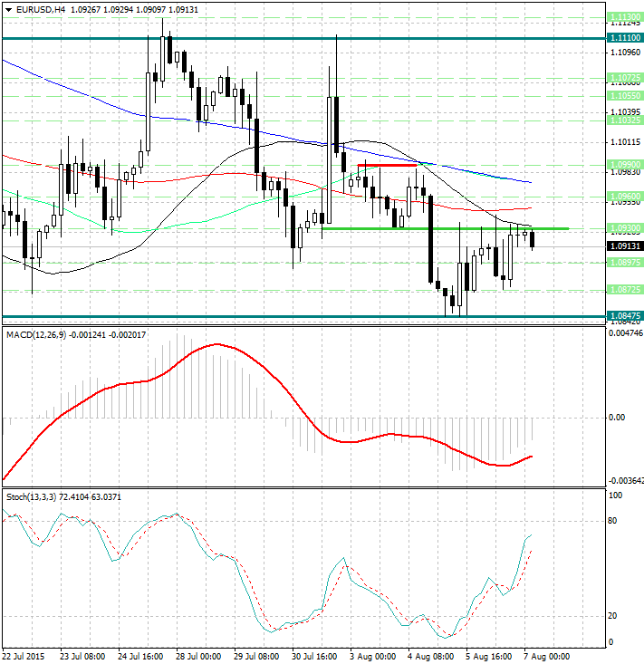Image resolution: width=644 pixels, height=664 pixels.
Task: Select the thick green 1.09300 horizontal line
Action: 444,228
